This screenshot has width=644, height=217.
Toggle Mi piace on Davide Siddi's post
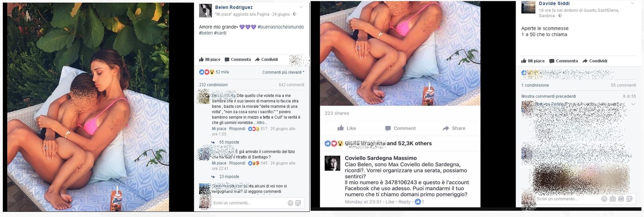pos(533,61)
